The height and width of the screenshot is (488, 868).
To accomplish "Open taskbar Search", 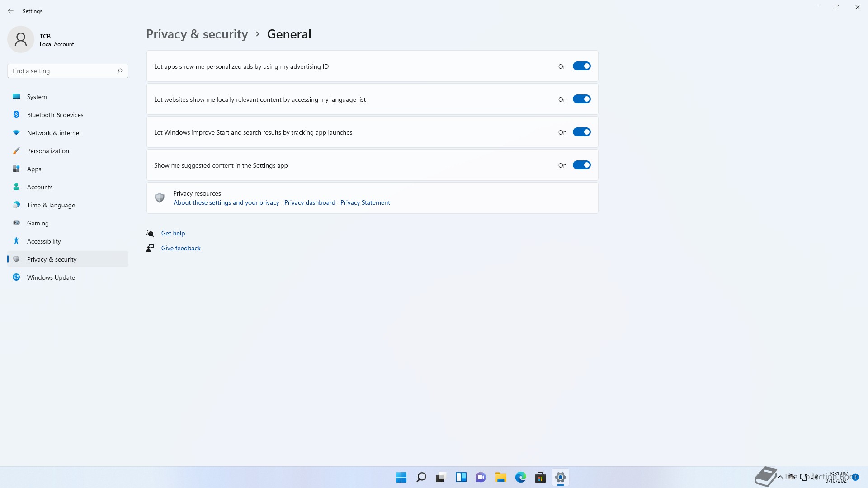I will (421, 477).
